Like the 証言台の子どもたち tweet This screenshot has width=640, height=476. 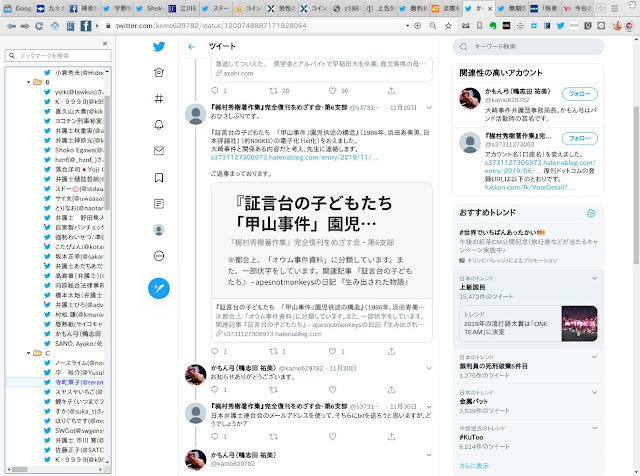pyautogui.click(x=333, y=351)
